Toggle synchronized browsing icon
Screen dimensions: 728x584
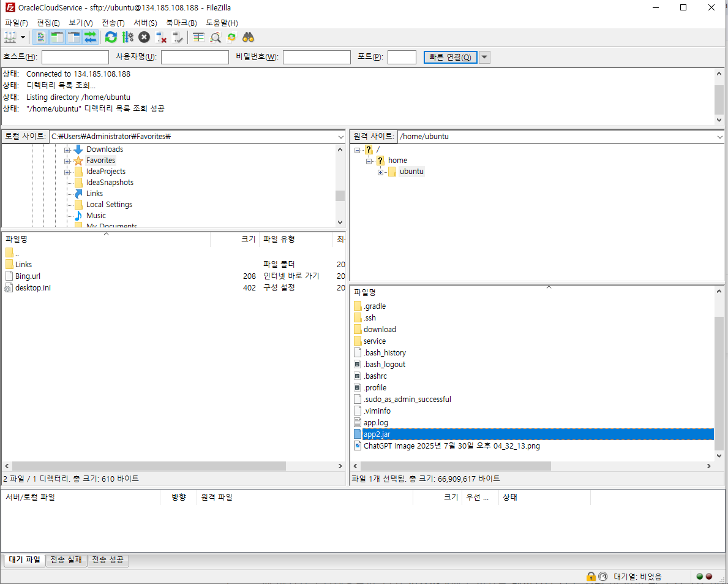(x=231, y=37)
